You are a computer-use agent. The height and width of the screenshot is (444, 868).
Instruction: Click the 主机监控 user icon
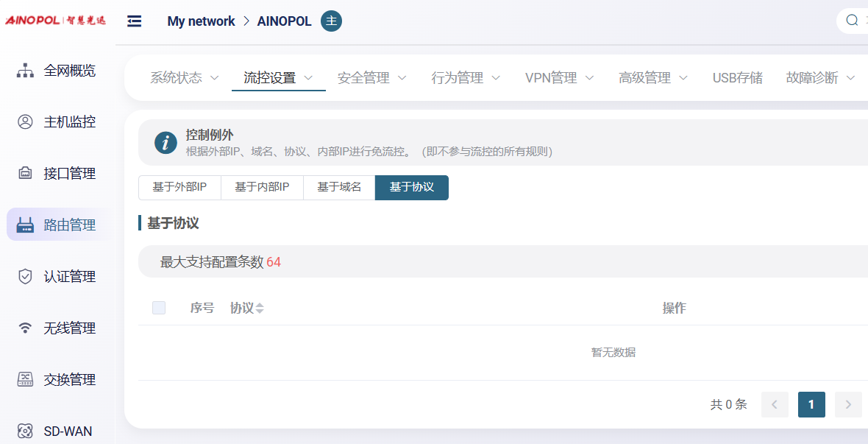(25, 122)
